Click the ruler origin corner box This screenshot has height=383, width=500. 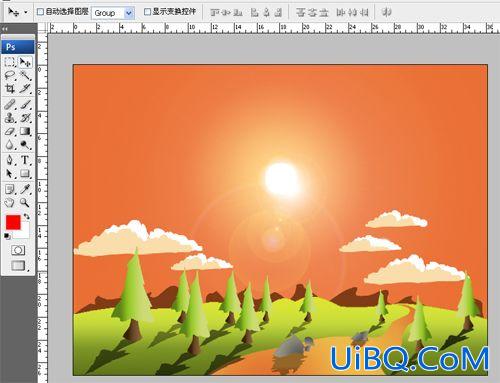42,28
